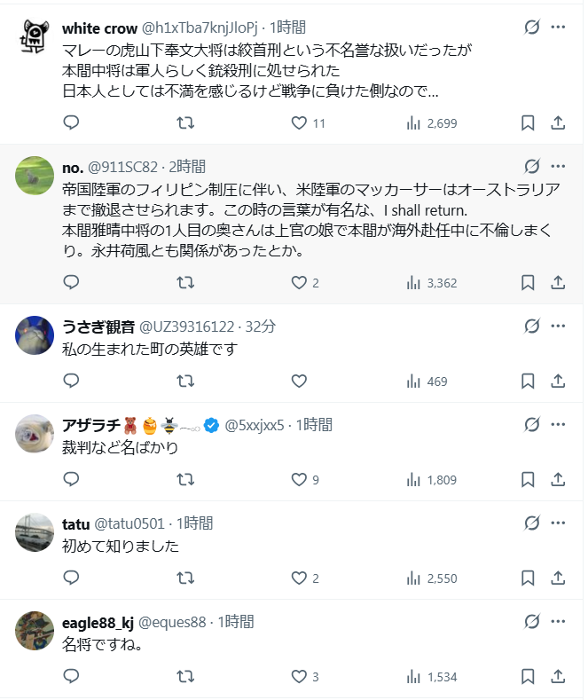Open more options on eagle88_kj's post
588x700 pixels.
coord(558,622)
